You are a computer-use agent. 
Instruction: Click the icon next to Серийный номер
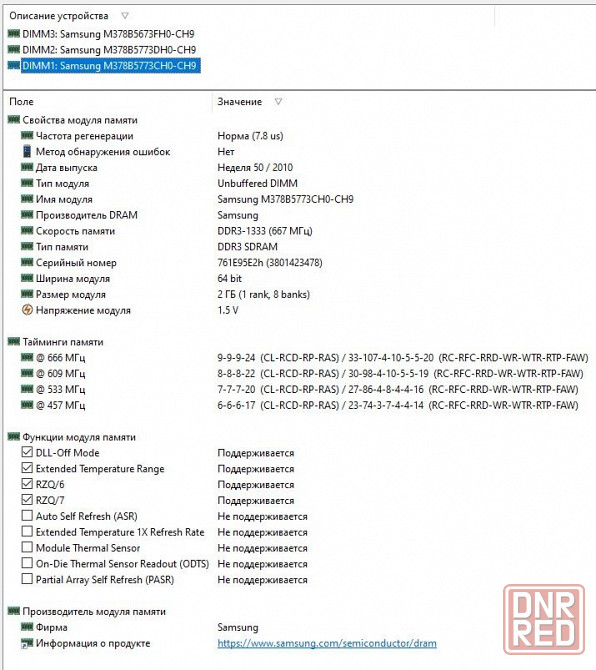point(27,262)
